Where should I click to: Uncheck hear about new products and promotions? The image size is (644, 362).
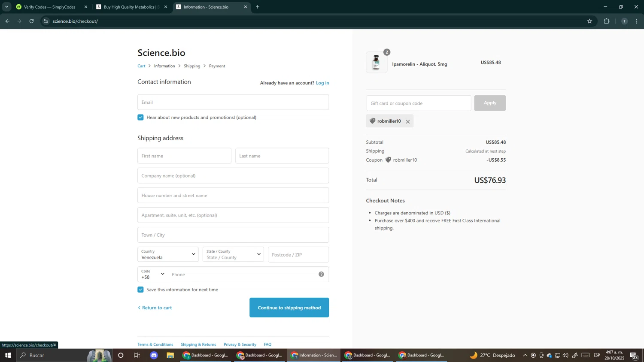(x=140, y=118)
